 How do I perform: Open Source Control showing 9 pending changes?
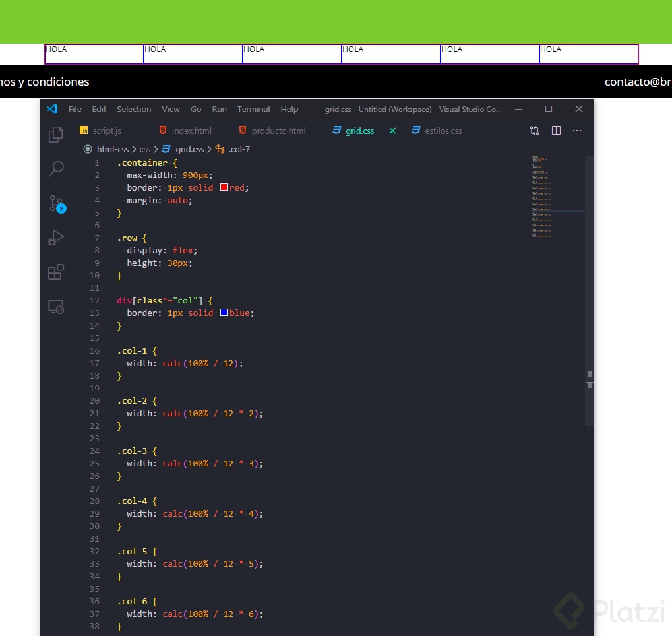[55, 203]
